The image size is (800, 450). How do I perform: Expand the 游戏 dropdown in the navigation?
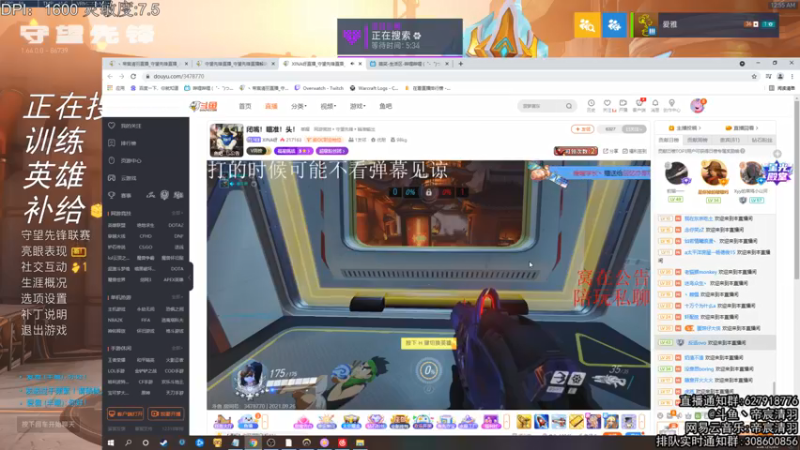[x=357, y=106]
